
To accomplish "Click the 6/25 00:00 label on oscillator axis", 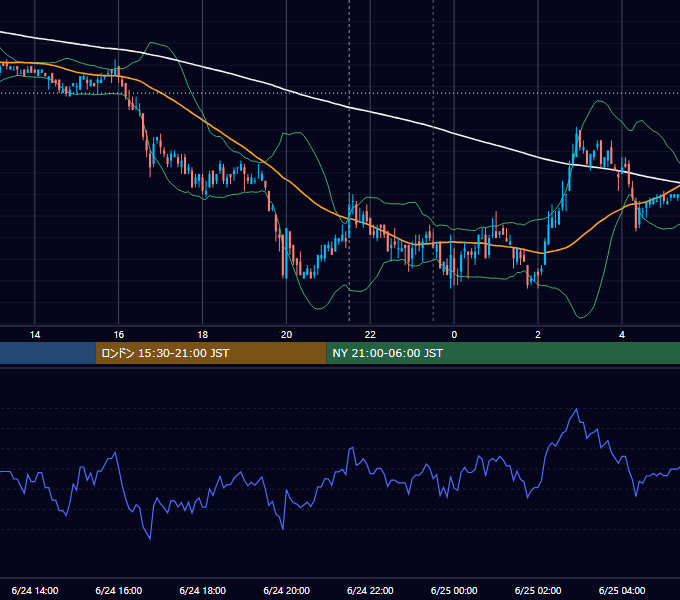I will 454,590.
